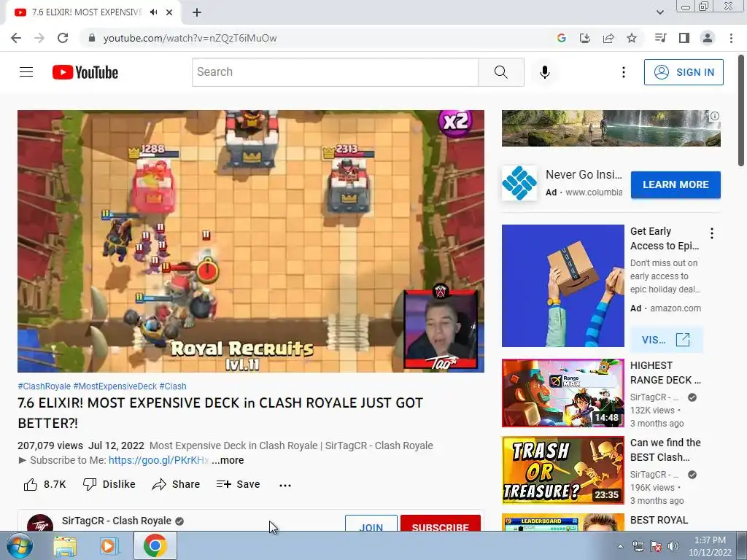Open the #Clash hashtag link

(x=172, y=386)
